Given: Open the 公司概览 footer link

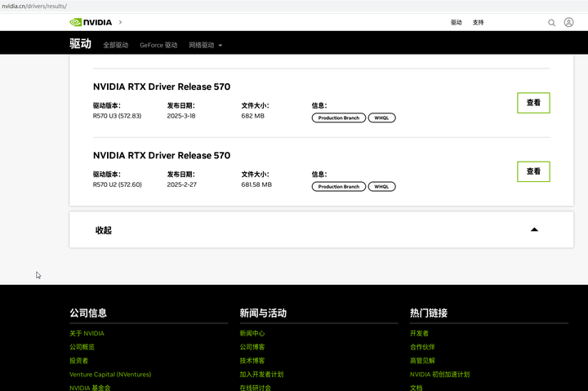Looking at the screenshot, I should tap(82, 347).
